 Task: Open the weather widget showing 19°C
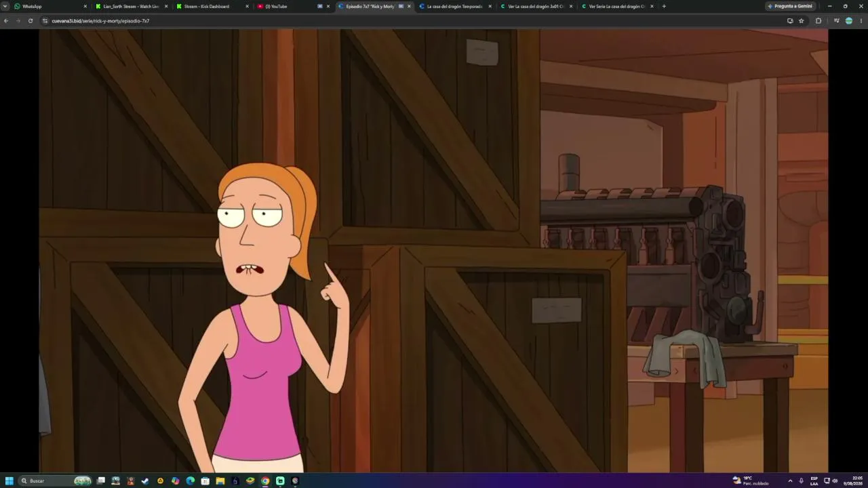click(751, 481)
